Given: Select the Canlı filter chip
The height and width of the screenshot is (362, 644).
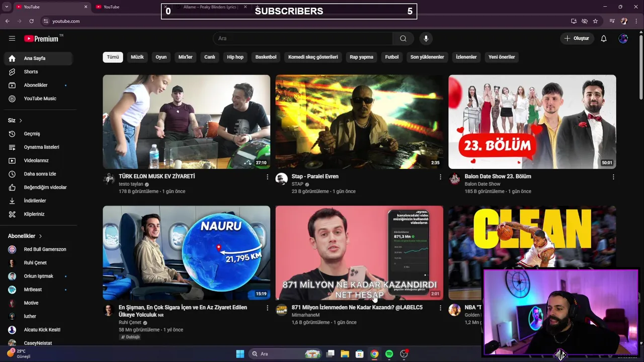Looking at the screenshot, I should (x=210, y=57).
